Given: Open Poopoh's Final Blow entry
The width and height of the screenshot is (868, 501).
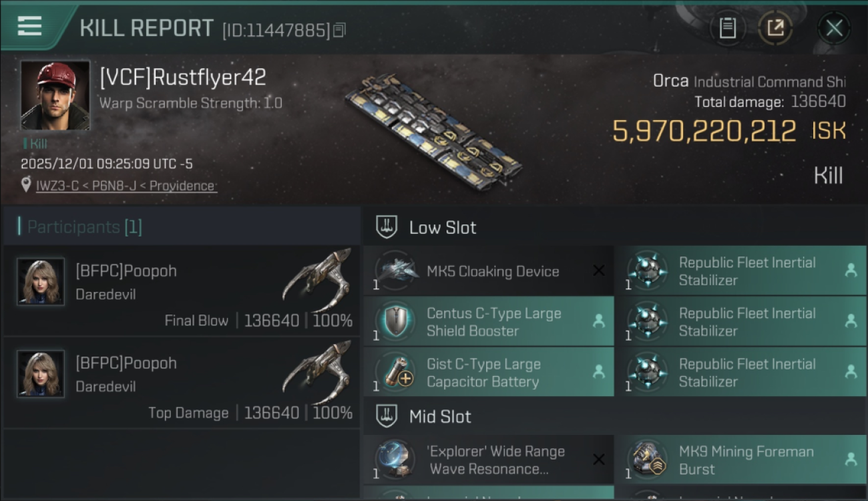Looking at the screenshot, I should tap(182, 291).
